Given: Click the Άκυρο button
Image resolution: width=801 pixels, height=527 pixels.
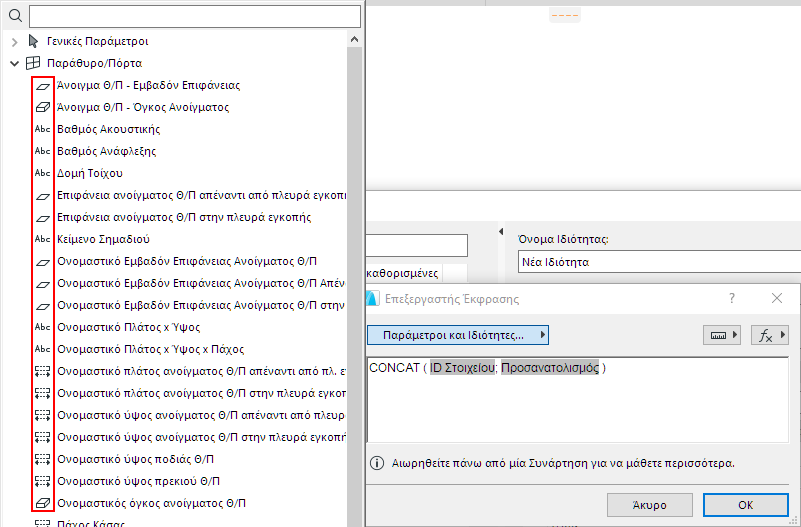Looking at the screenshot, I should [x=649, y=505].
